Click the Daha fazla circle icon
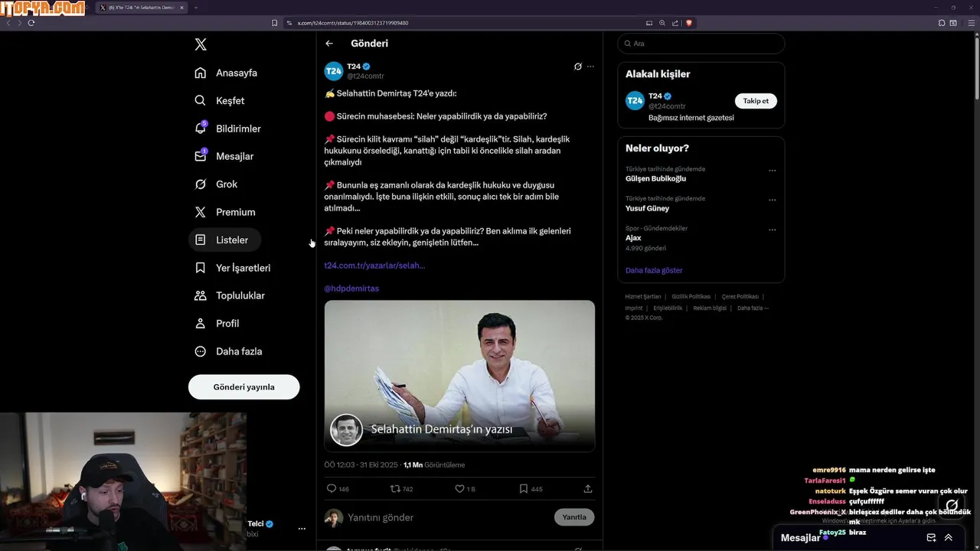 (200, 351)
